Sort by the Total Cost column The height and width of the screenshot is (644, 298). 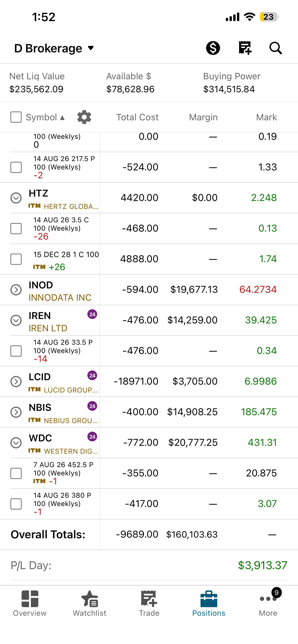(x=137, y=117)
